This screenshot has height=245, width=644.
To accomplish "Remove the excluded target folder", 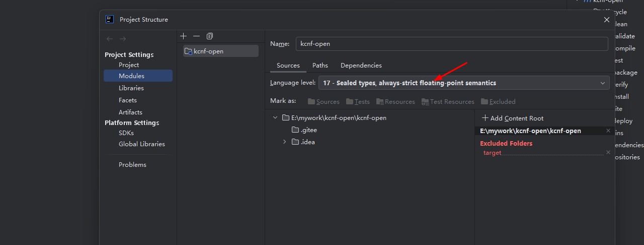I will point(608,152).
